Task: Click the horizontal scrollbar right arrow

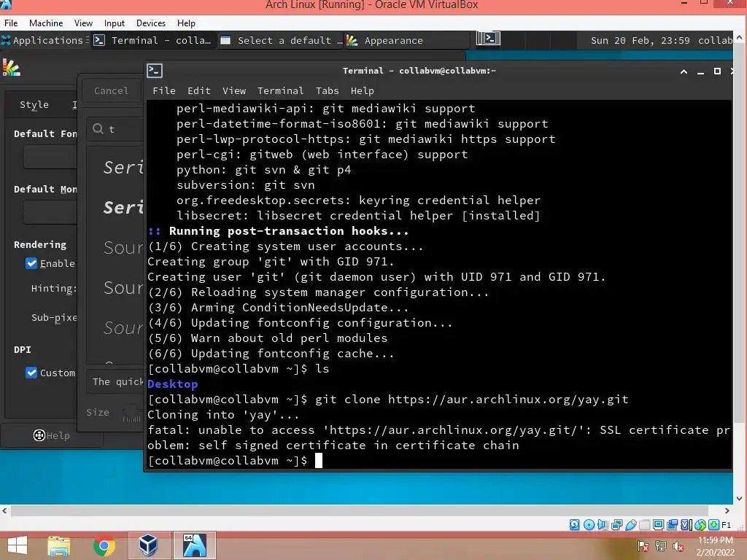Action: [x=727, y=510]
